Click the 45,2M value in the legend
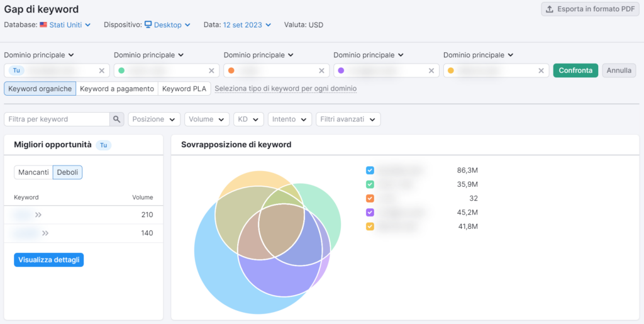 (x=467, y=212)
